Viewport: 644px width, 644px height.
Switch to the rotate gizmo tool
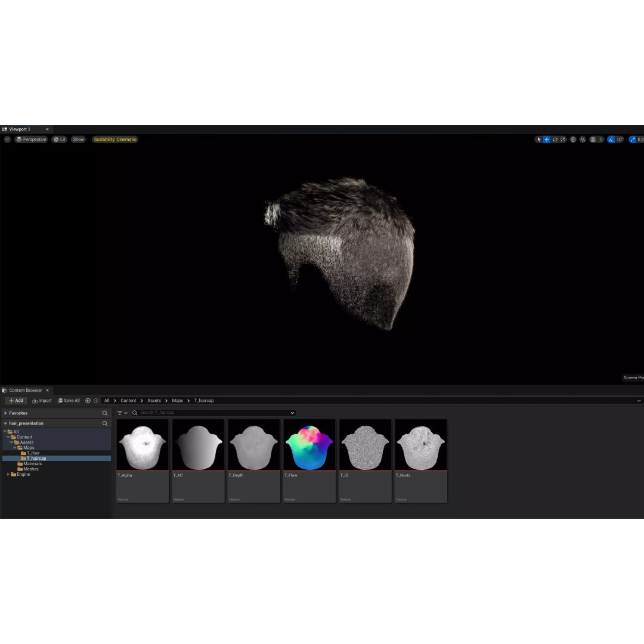(x=555, y=140)
